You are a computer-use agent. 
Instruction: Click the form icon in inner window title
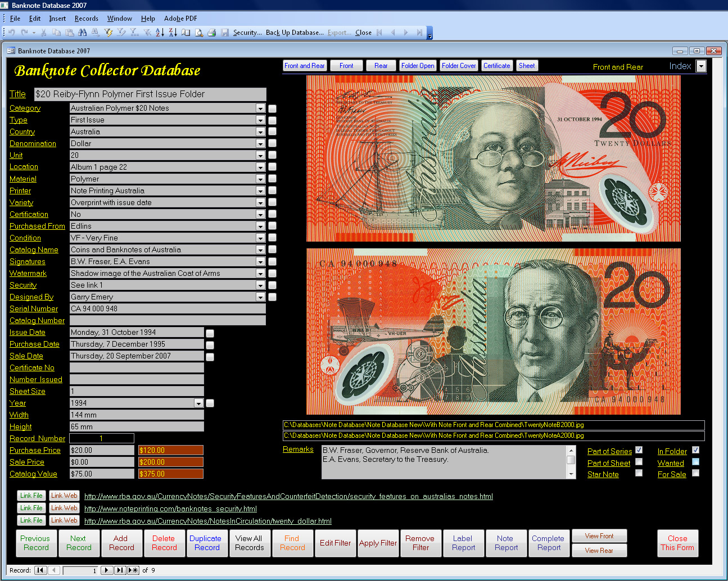click(11, 51)
